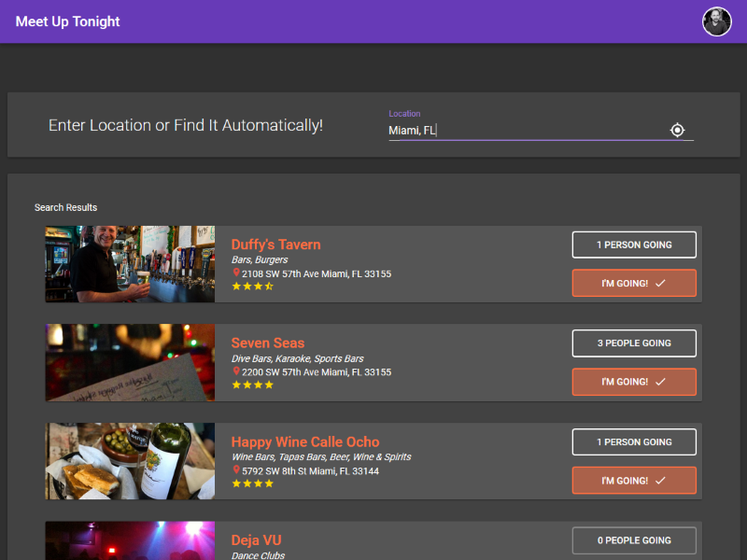View 1 person going to Happy Wine
Screen dimensions: 747x560
click(x=634, y=442)
